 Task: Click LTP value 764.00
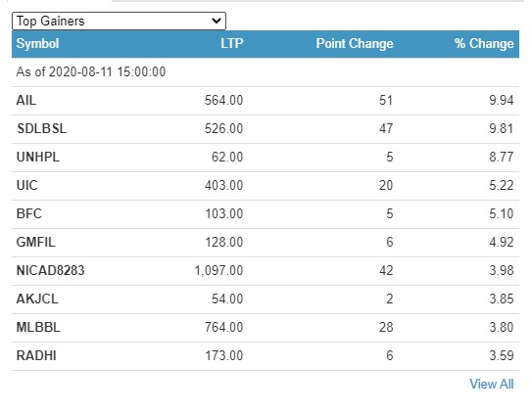[x=224, y=327]
